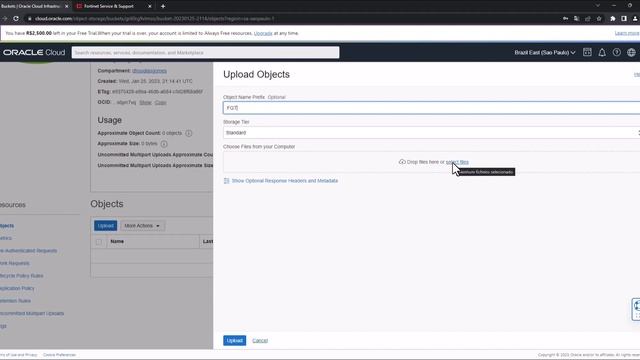The image size is (640, 360).
Task: Open the More Actions dropdown
Action: click(142, 226)
